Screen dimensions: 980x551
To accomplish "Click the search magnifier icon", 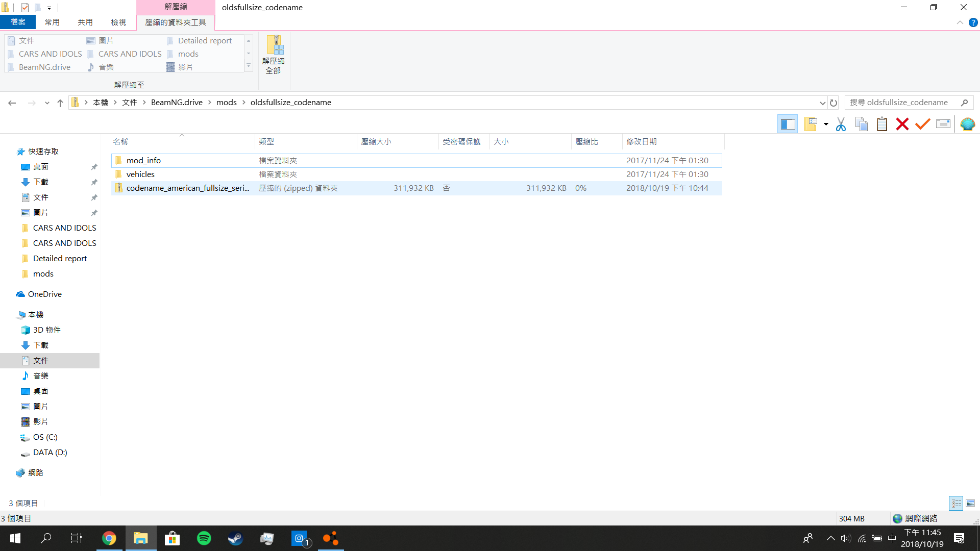I will 964,103.
